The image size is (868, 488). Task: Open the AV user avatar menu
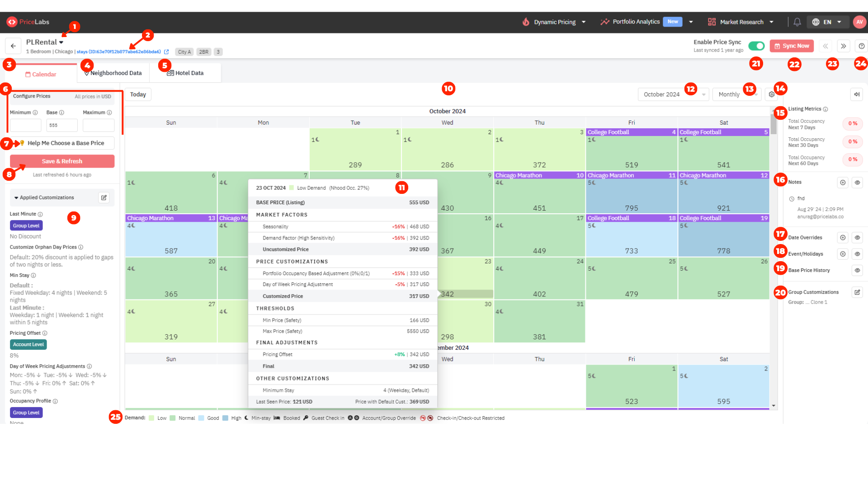(x=859, y=22)
